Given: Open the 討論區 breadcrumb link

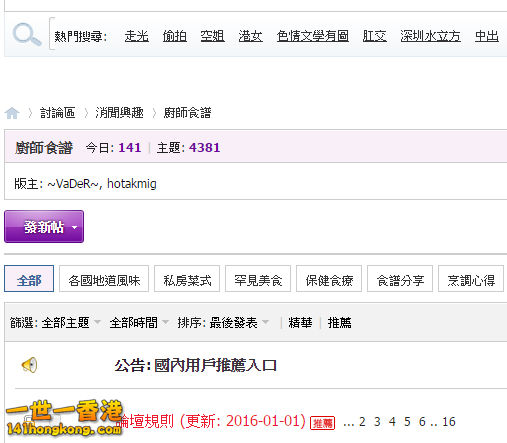Looking at the screenshot, I should pos(57,113).
